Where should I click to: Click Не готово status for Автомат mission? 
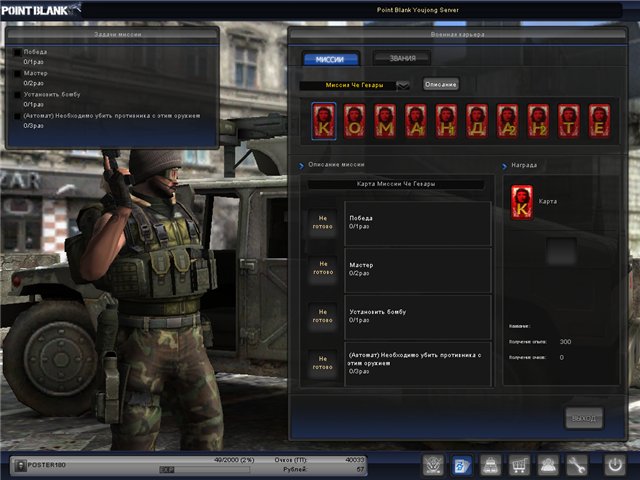322,363
